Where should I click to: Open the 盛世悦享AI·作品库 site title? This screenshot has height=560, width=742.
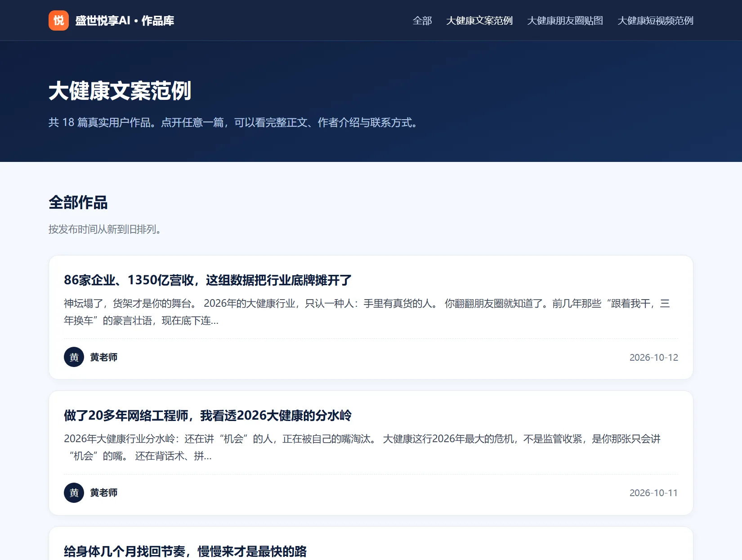point(125,21)
